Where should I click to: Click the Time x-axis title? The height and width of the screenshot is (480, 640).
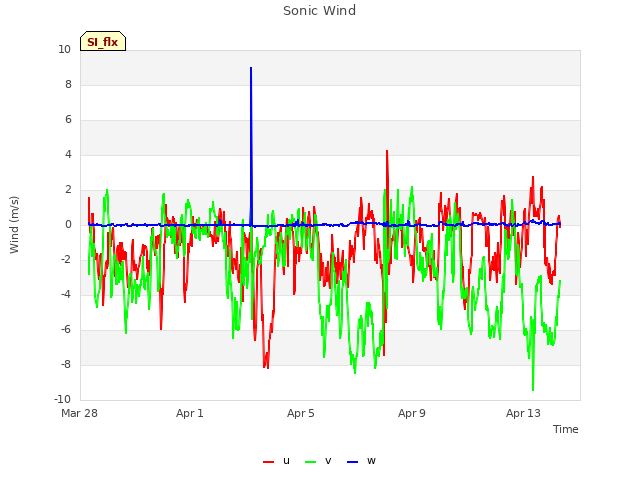click(565, 429)
